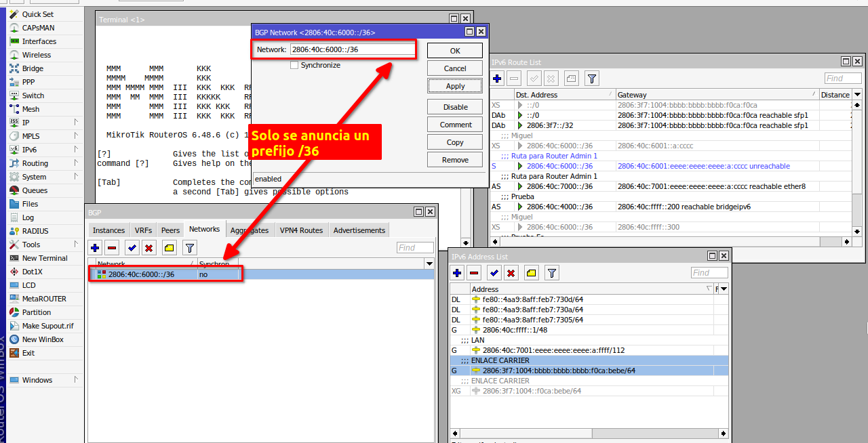868x443 pixels.
Task: Expand the Routing submenu in sidebar
Action: [35, 163]
